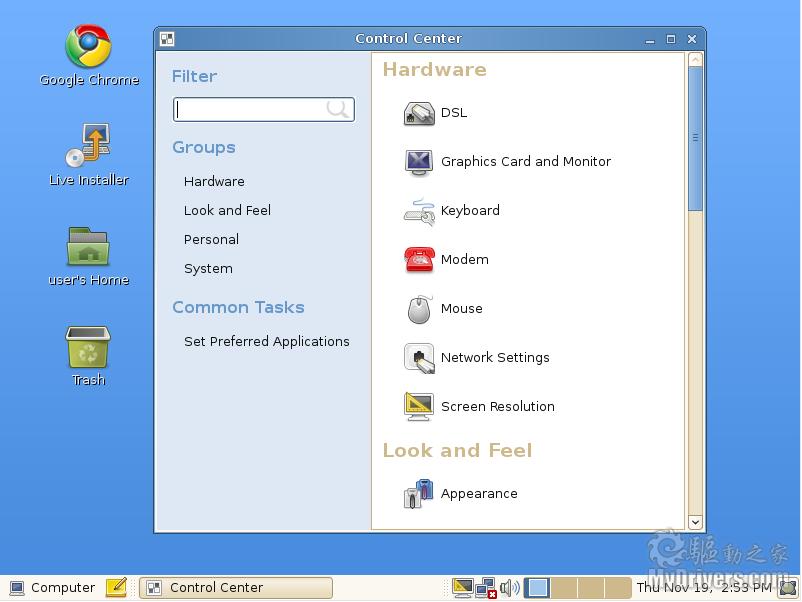802x602 pixels.
Task: Click the volume speaker icon in the tray
Action: (x=510, y=588)
